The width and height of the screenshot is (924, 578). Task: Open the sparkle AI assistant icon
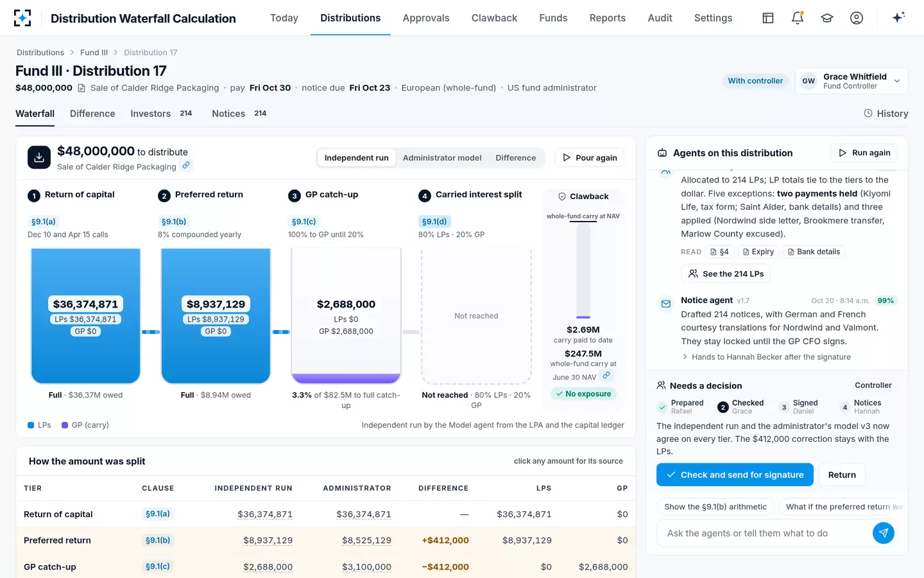pos(898,17)
